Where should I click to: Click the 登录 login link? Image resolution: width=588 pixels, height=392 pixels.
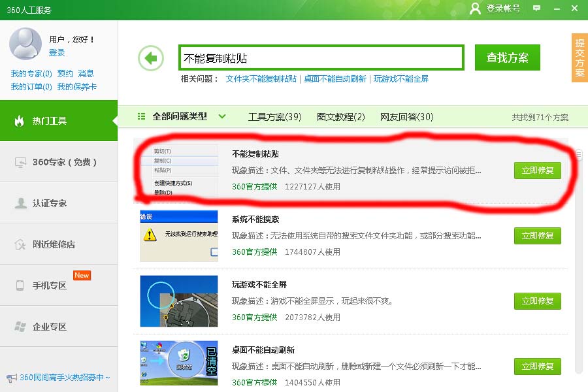click(56, 54)
